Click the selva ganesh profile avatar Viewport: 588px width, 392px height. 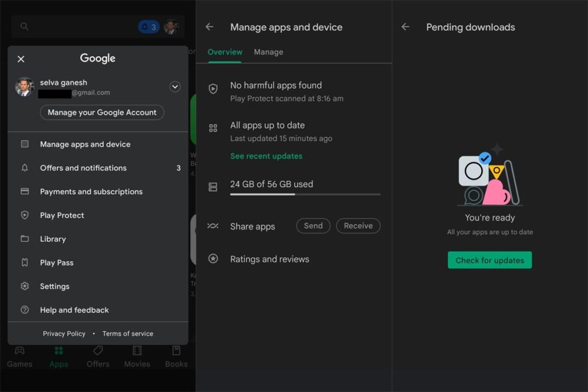(x=25, y=87)
